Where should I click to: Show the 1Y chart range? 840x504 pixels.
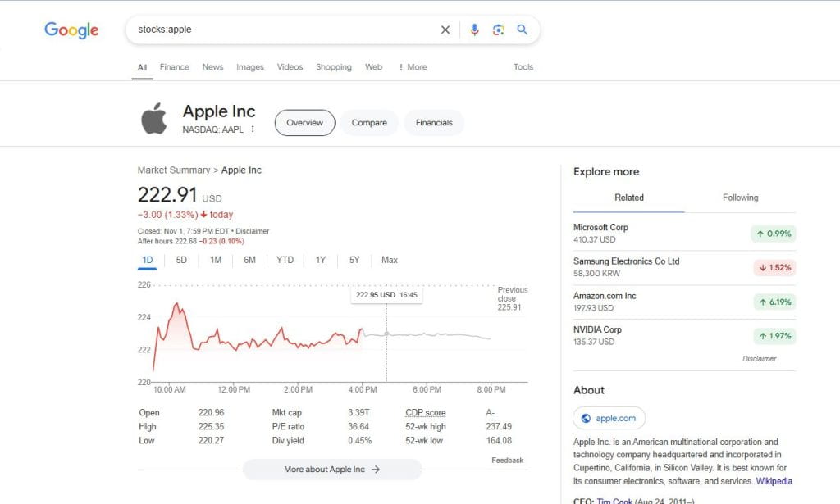click(x=321, y=260)
